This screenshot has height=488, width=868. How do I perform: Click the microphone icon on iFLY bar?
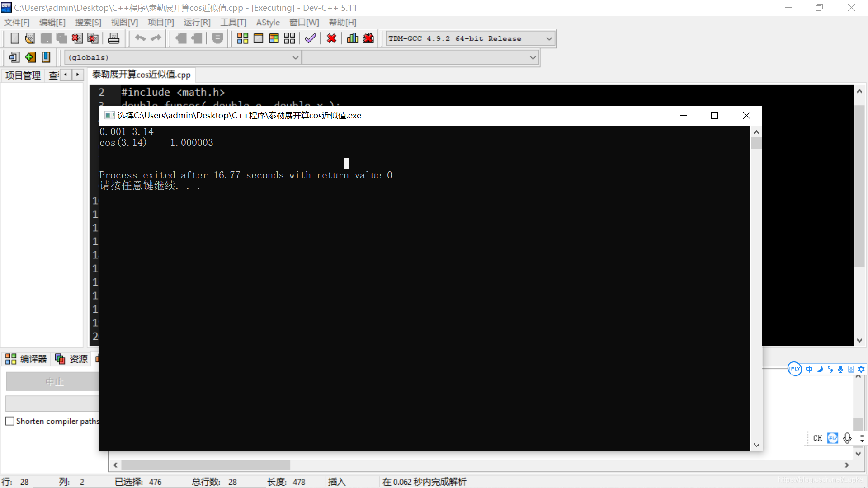point(840,369)
